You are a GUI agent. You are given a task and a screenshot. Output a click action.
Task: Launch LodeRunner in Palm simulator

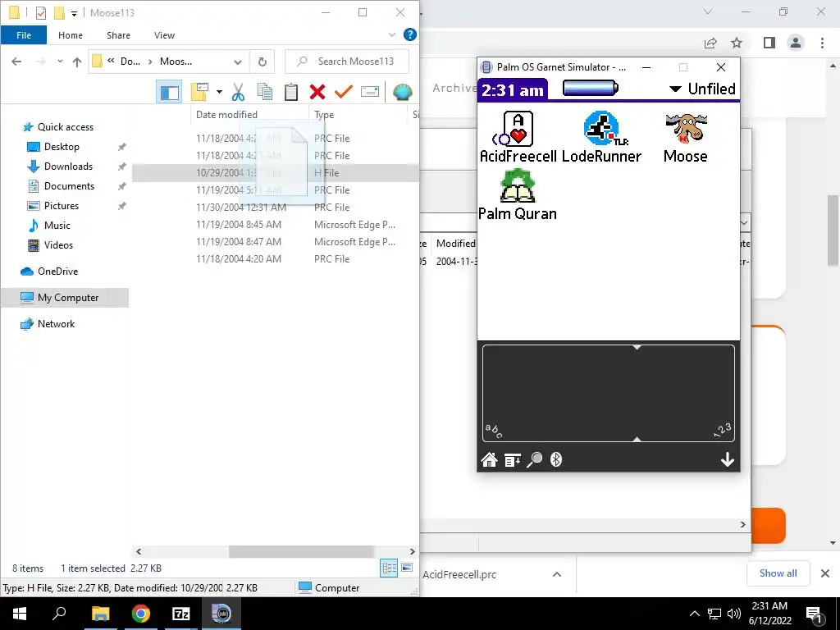(601, 136)
